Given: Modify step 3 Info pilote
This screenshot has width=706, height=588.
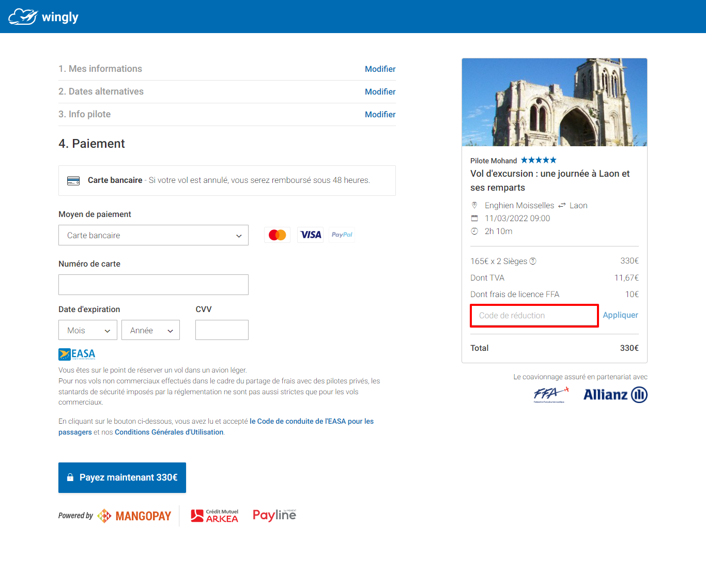Looking at the screenshot, I should point(380,115).
